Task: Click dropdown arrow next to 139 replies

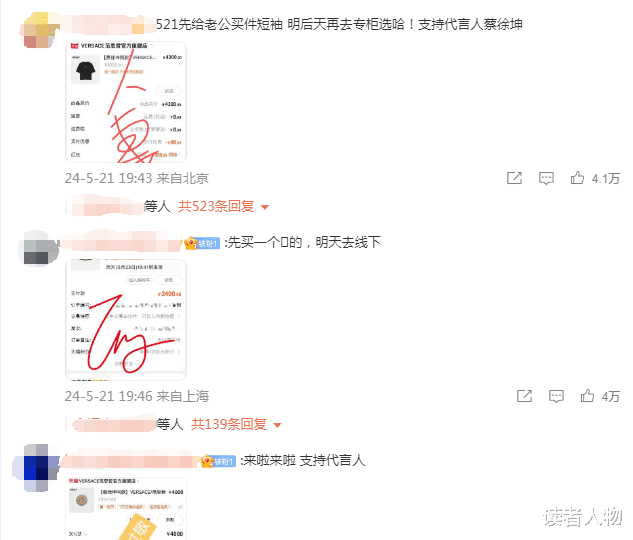Action: pyautogui.click(x=277, y=425)
